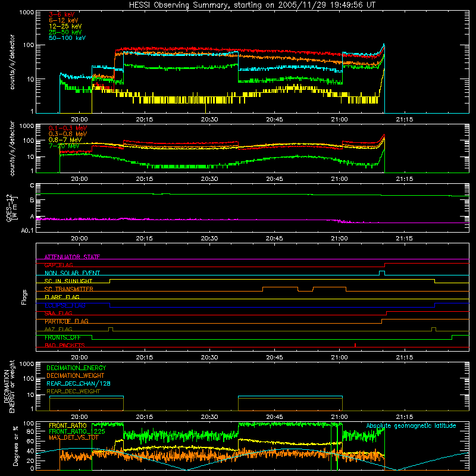The width and height of the screenshot is (476, 476).
Task: Click the 20:15 tick label under GOES panel
Action: [x=145, y=239]
